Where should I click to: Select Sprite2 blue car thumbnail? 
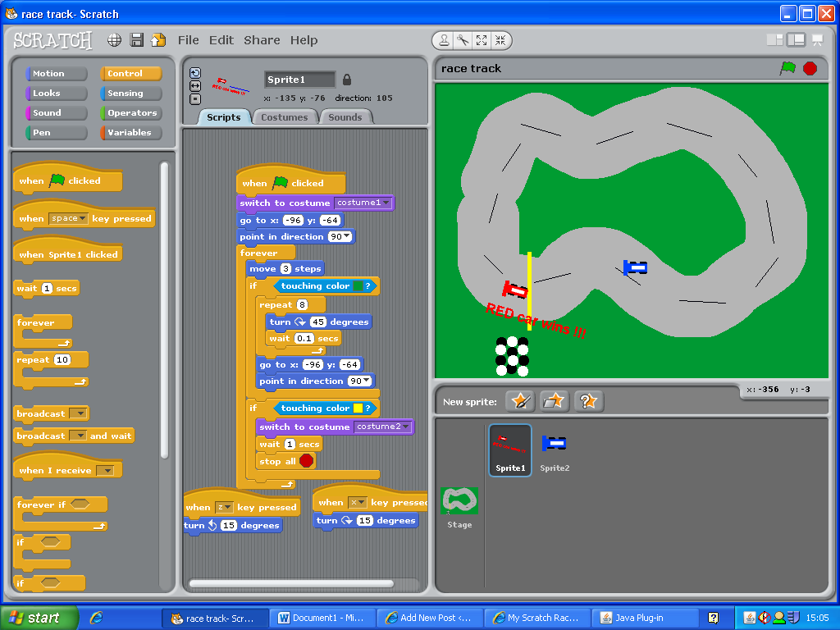click(555, 450)
